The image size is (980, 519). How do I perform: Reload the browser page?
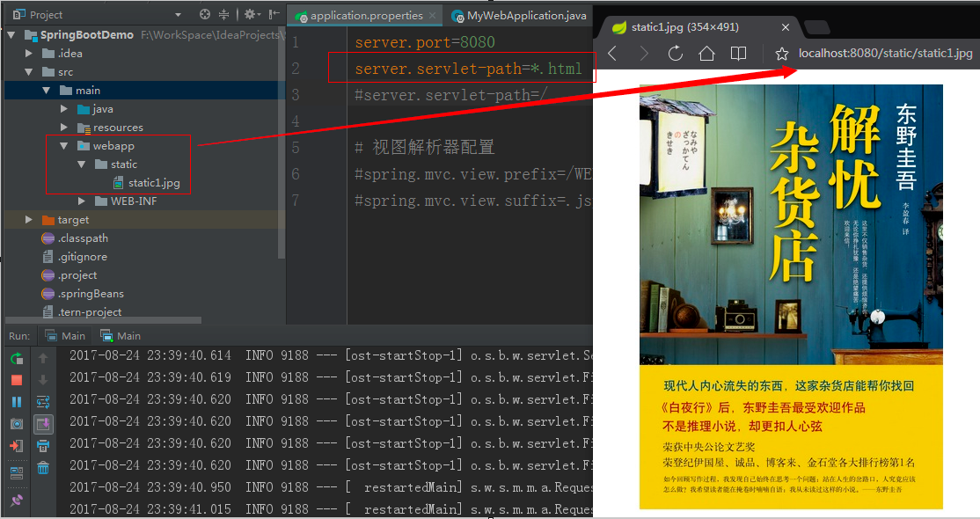[675, 54]
